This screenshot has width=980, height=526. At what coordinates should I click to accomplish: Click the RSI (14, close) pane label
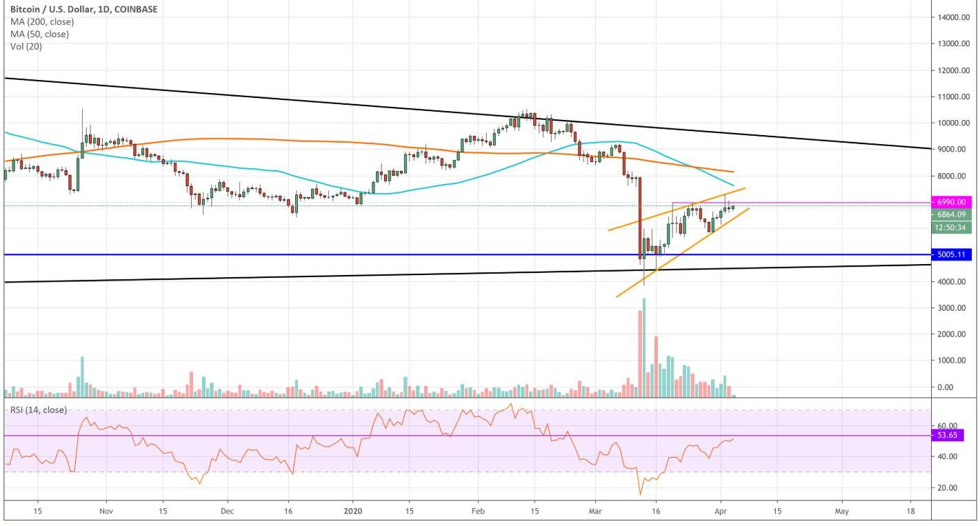coord(38,409)
